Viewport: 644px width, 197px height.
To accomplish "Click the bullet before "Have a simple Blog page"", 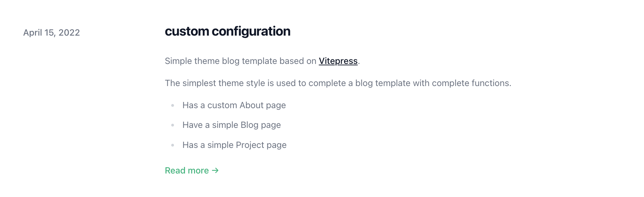I will click(x=173, y=125).
